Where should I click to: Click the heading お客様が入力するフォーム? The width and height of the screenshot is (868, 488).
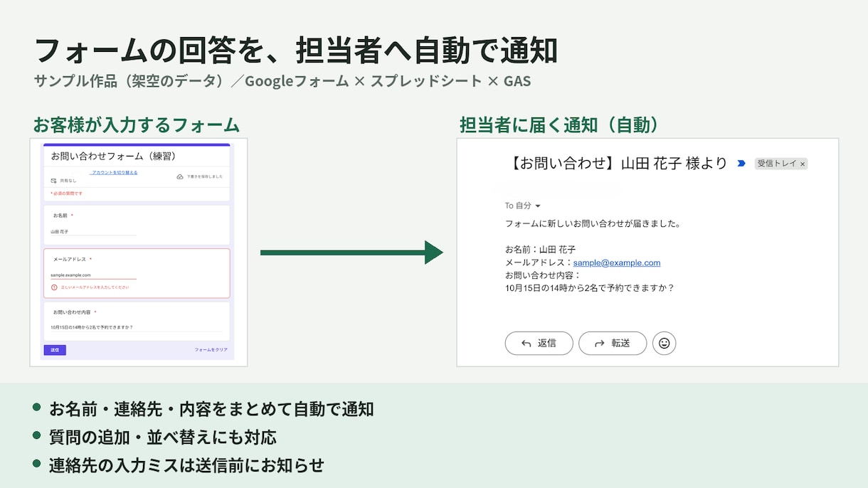(137, 125)
